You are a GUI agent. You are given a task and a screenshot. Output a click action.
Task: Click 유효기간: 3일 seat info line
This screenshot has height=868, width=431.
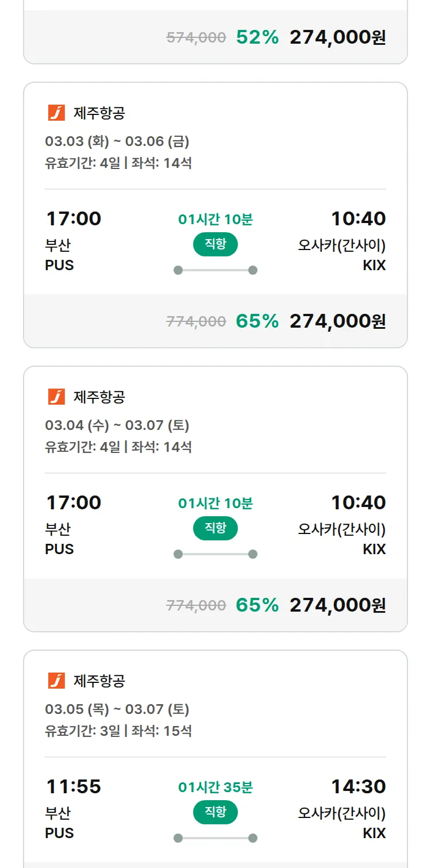point(118,731)
